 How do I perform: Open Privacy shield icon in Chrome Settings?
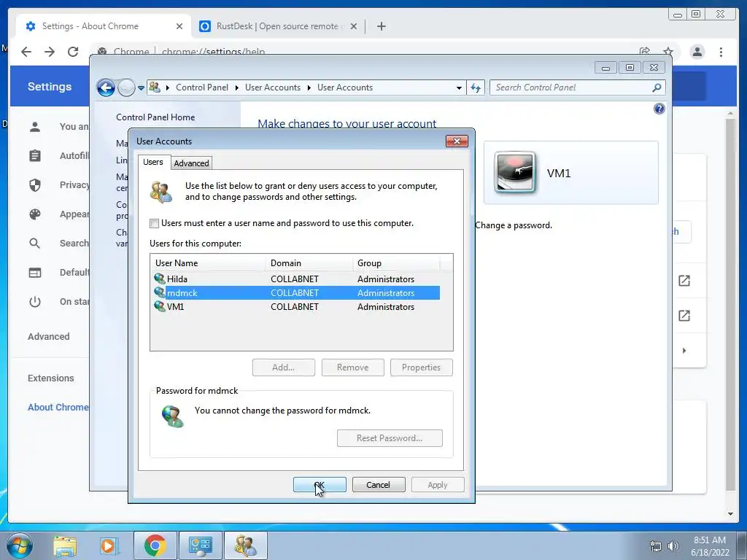tap(35, 184)
